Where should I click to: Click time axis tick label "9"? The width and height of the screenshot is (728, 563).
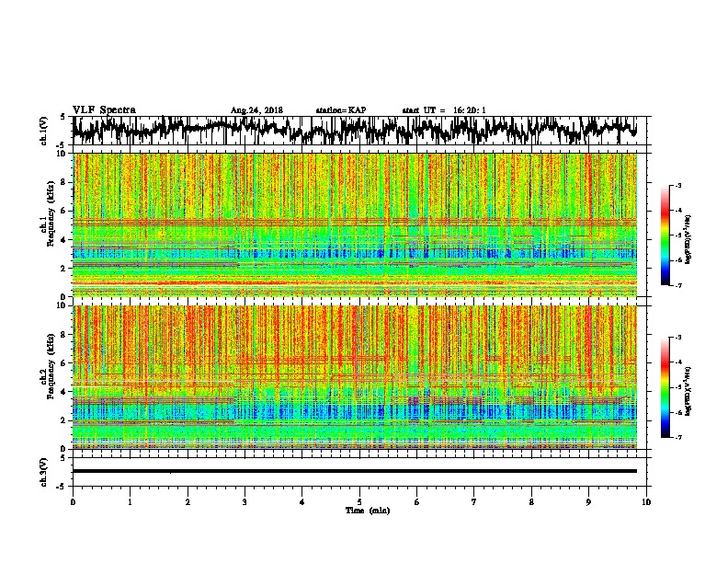(x=588, y=502)
